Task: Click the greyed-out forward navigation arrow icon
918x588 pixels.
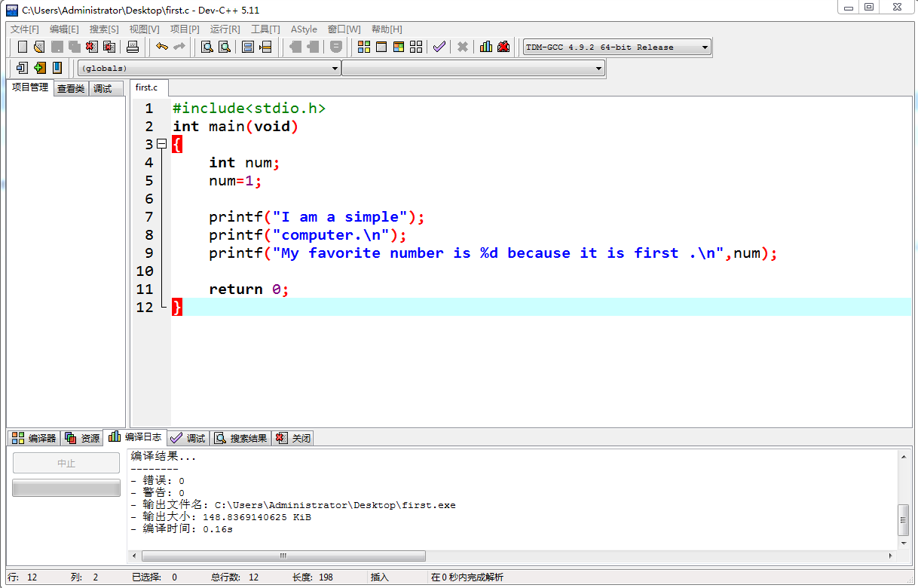Action: (313, 47)
